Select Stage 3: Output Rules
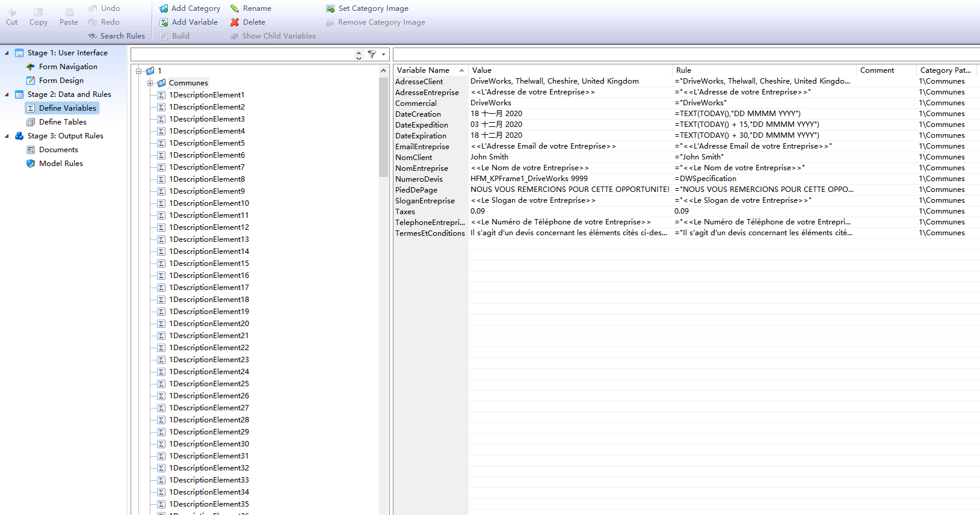Viewport: 980px width, 515px height. pyautogui.click(x=60, y=136)
